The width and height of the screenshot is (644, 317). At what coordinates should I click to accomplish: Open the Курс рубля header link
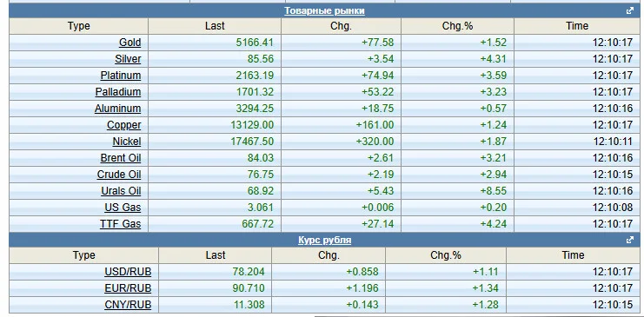pos(324,240)
